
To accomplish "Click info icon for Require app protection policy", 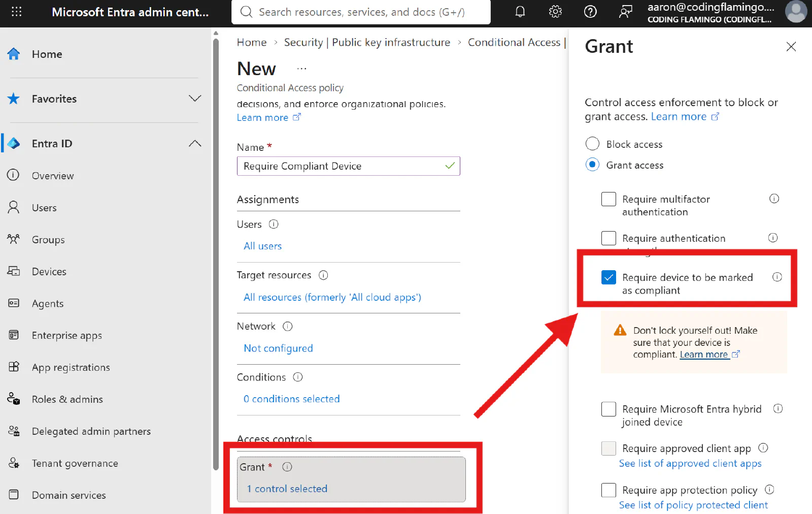I will coord(769,490).
